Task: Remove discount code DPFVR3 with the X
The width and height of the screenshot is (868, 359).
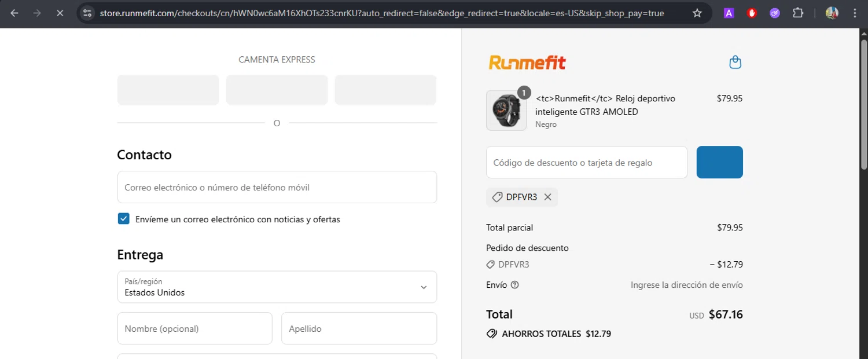Action: point(547,197)
